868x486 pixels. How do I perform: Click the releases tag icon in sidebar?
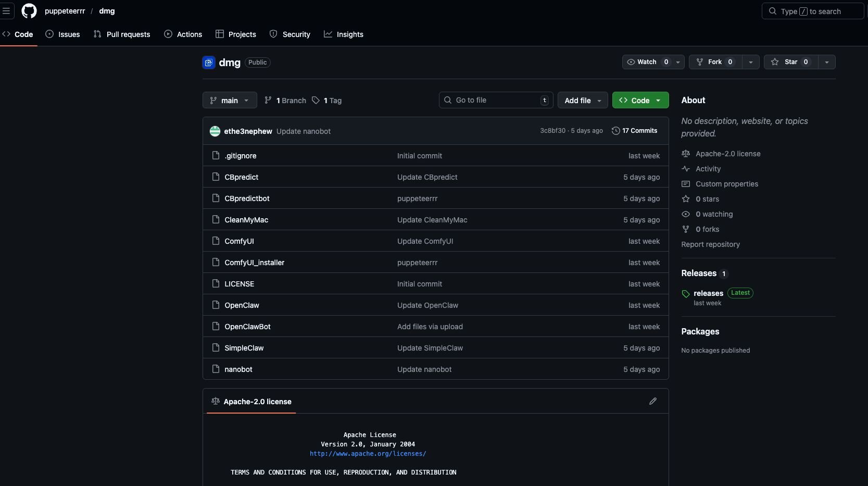coord(686,294)
